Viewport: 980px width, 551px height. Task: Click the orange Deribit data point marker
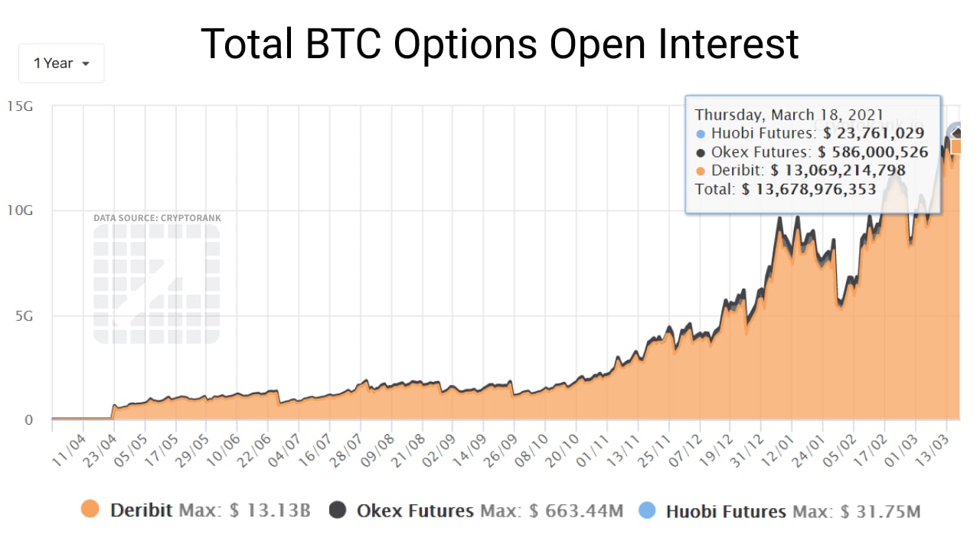[957, 146]
